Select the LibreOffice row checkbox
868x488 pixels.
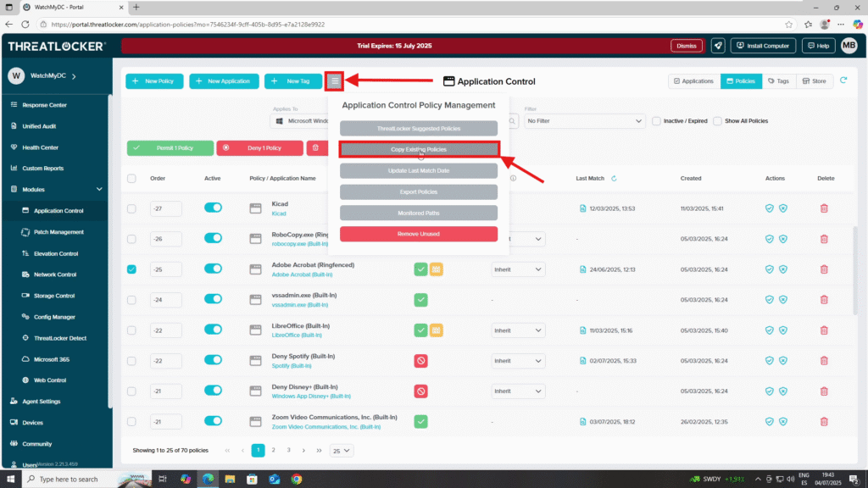point(131,330)
